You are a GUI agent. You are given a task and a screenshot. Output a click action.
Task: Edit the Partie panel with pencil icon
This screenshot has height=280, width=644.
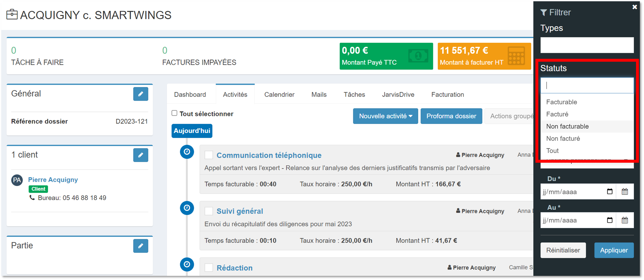(x=140, y=246)
